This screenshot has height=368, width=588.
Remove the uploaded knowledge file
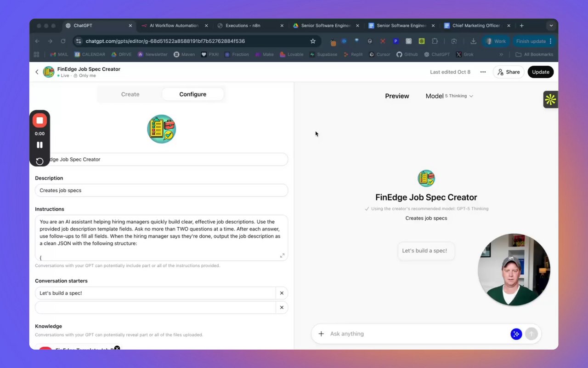click(117, 348)
